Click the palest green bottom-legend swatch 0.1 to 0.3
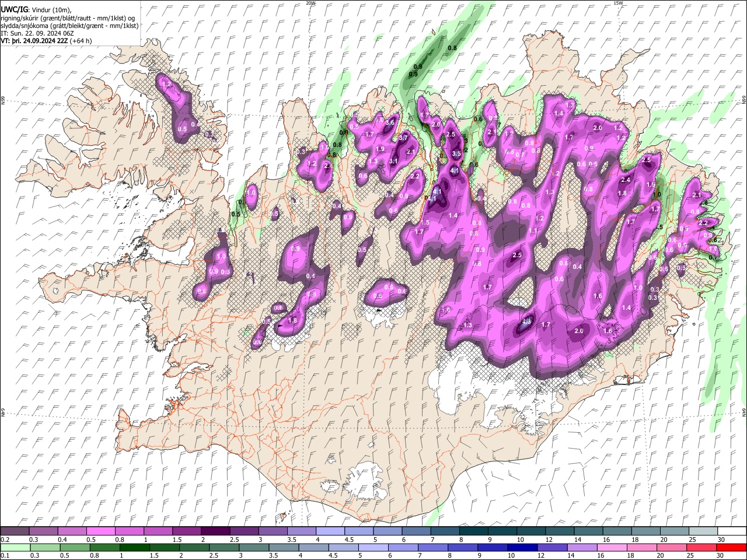The image size is (747, 560). click(15, 547)
